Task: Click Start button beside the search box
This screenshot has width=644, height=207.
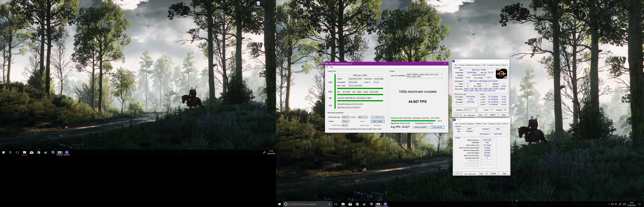Action: (279, 204)
